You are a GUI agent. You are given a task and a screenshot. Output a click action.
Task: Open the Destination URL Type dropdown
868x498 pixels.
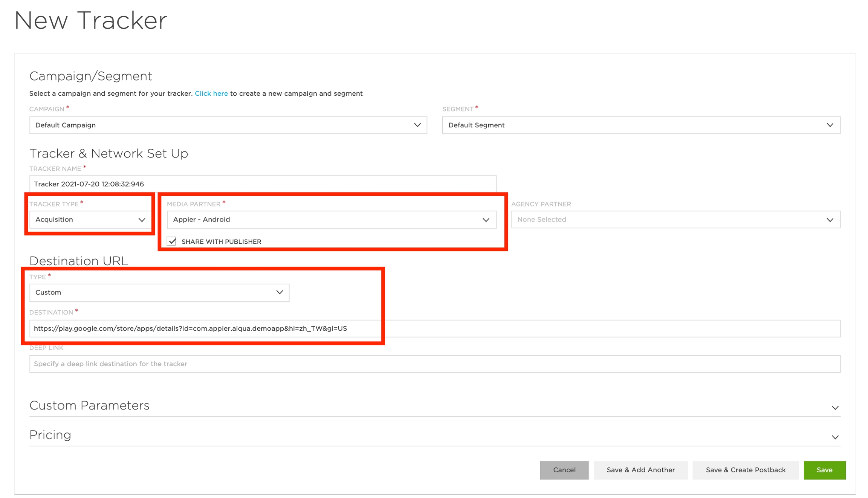pyautogui.click(x=159, y=293)
